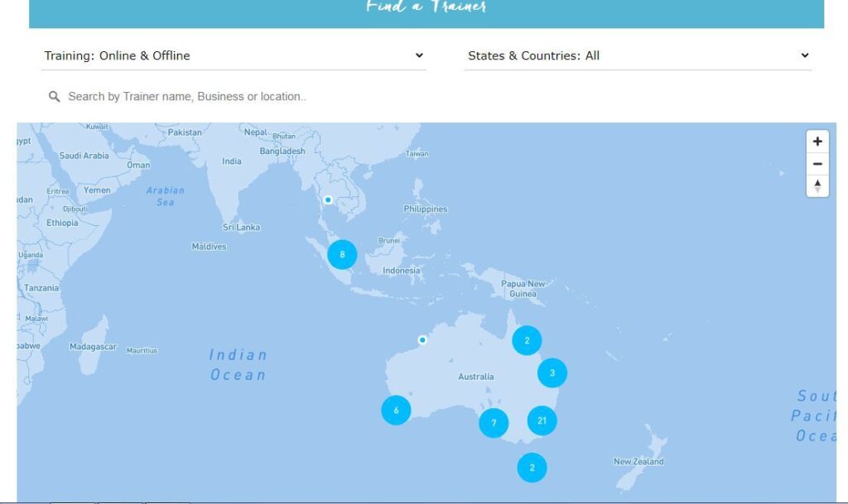Open the Training: Online & Offline dropdown
This screenshot has width=848, height=504.
point(234,55)
